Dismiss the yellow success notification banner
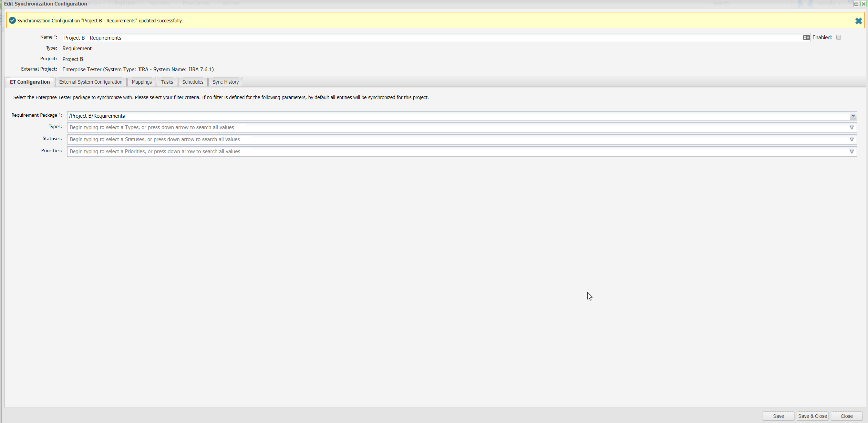 [x=858, y=21]
